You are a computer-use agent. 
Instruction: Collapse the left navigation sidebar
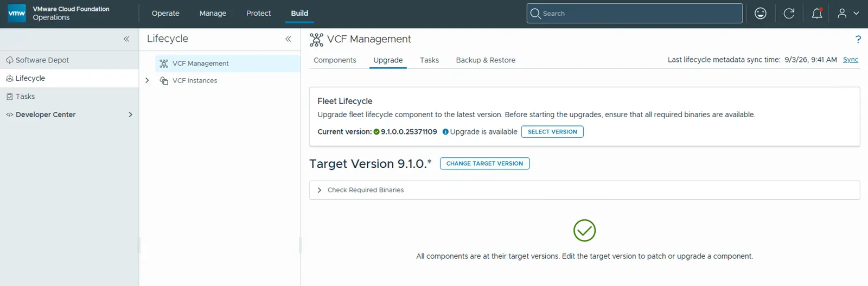(x=126, y=39)
